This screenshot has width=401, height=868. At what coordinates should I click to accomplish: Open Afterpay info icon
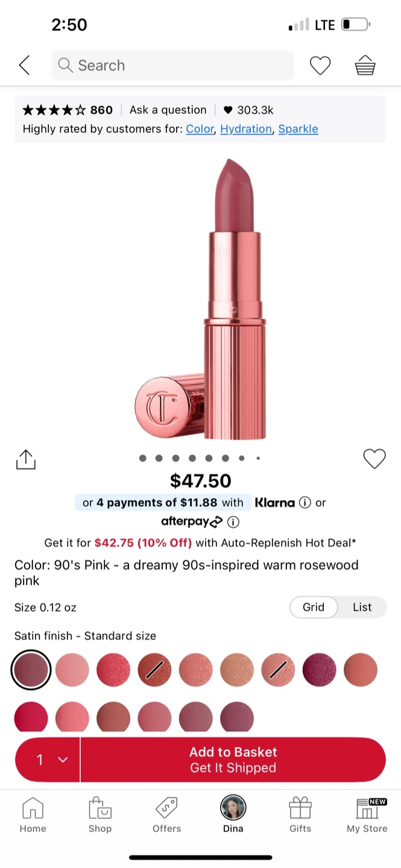coord(233,522)
